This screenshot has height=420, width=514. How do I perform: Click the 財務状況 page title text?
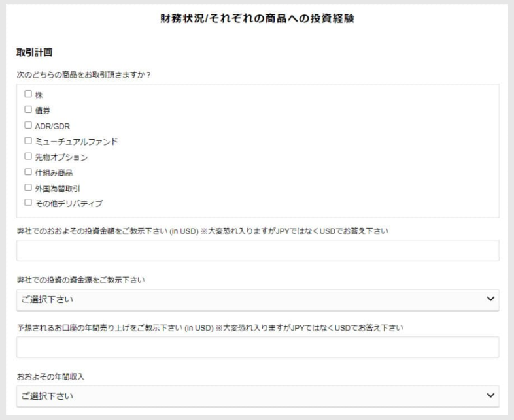tap(257, 18)
